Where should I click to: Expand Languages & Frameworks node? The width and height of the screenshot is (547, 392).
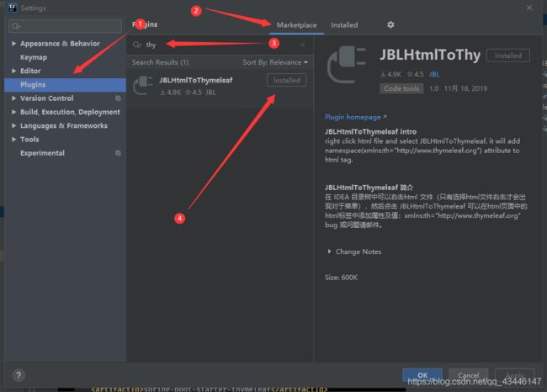[14, 125]
